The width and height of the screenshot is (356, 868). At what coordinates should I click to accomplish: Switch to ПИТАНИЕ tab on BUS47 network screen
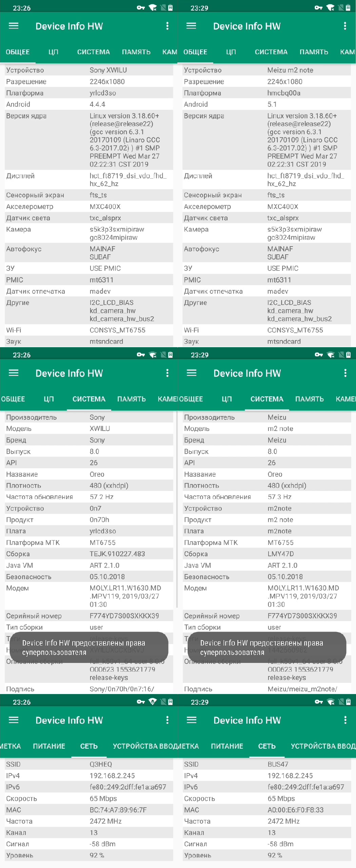[x=227, y=746]
